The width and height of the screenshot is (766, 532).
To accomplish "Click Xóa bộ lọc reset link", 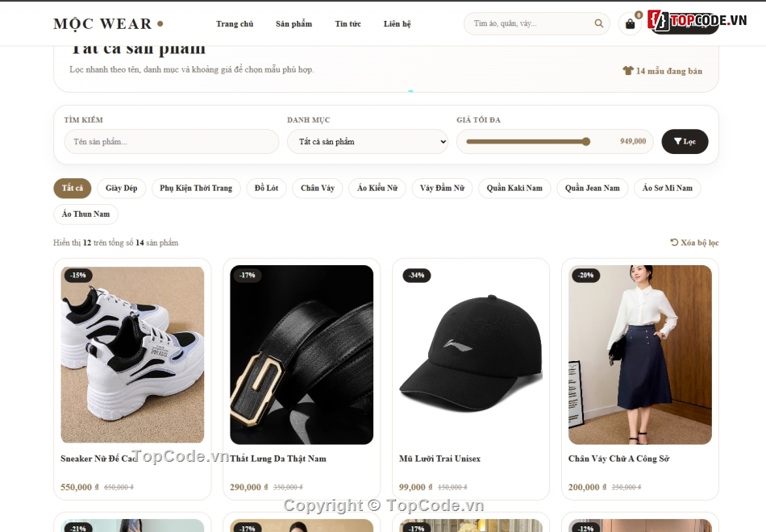I will click(x=694, y=243).
